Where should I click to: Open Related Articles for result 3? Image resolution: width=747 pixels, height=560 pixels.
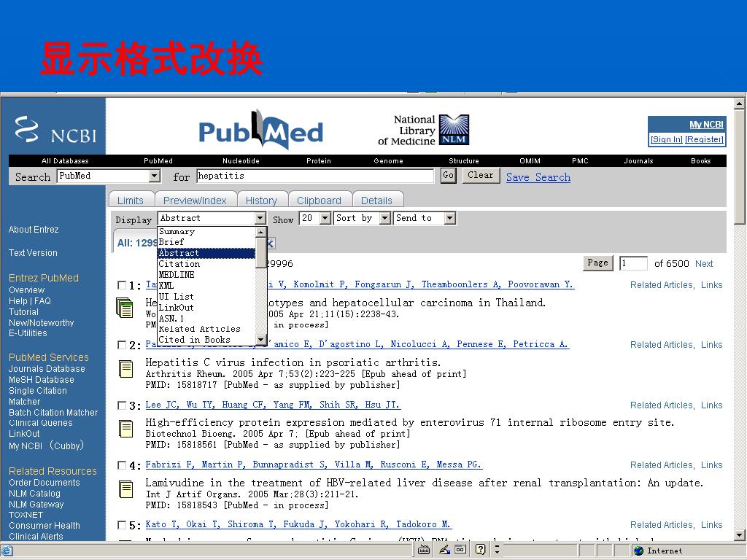[x=662, y=405]
